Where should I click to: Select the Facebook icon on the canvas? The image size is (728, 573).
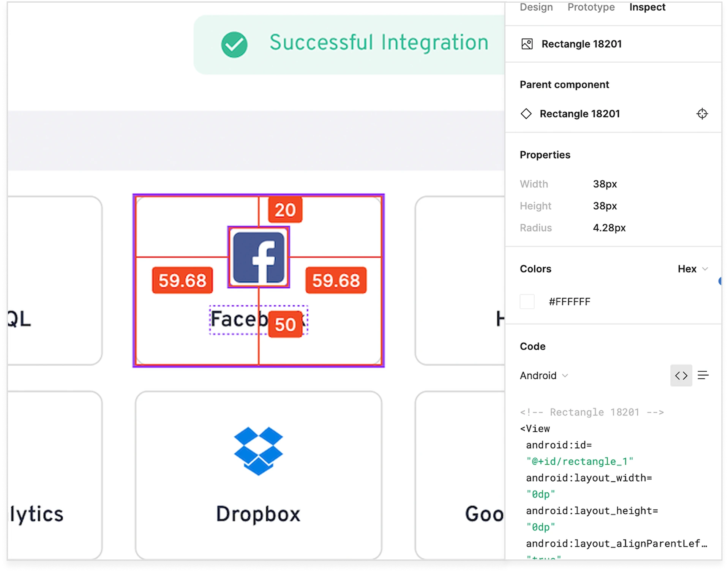tap(259, 257)
